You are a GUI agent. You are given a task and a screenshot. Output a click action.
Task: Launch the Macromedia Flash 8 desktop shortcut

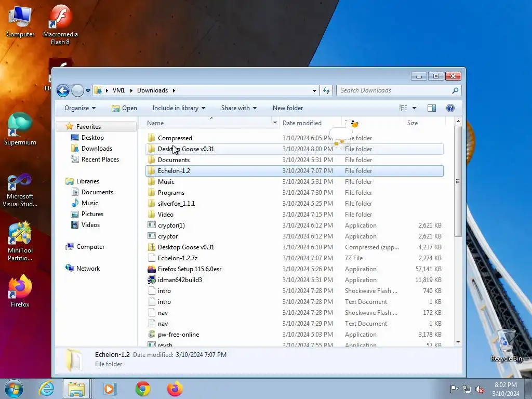pyautogui.click(x=60, y=24)
